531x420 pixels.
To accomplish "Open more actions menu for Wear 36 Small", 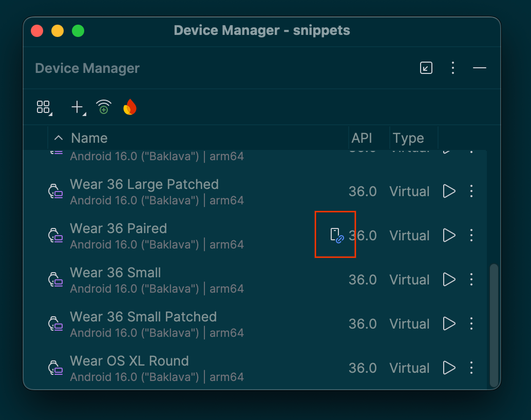I will (471, 279).
